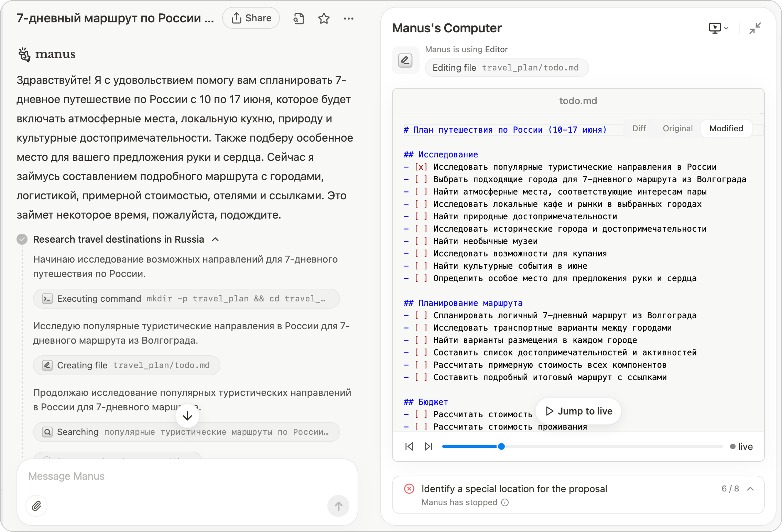The height and width of the screenshot is (532, 782).
Task: Click the checkbox for Найти природные достопримечательности
Action: pos(421,217)
